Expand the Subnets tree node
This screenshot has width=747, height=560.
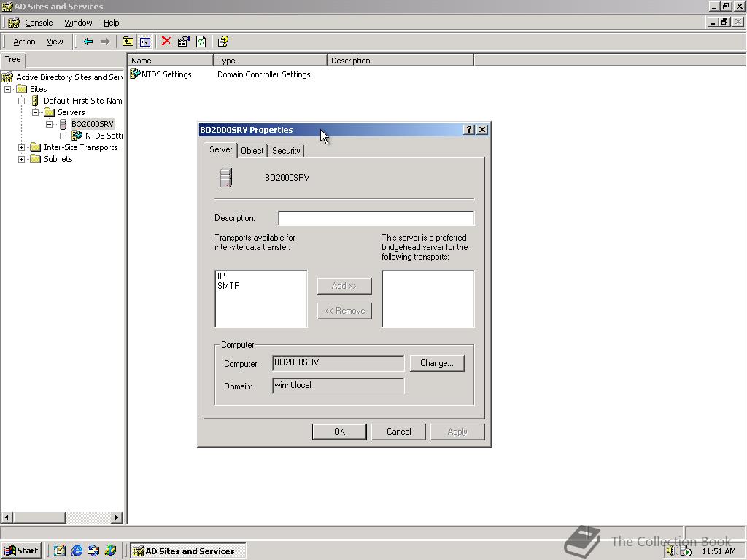point(21,159)
